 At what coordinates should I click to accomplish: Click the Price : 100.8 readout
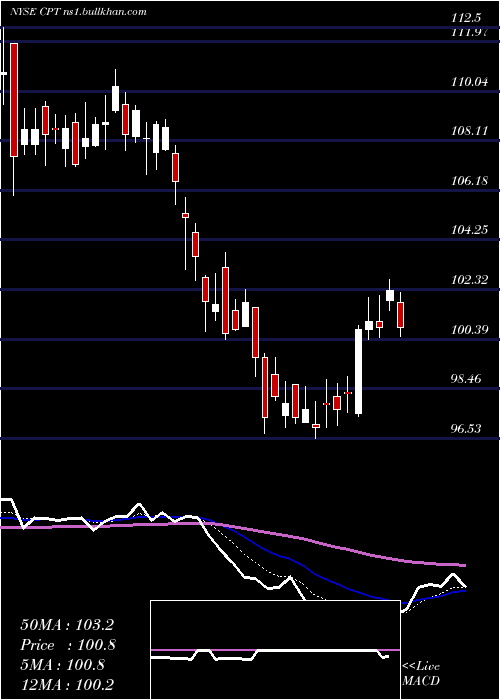pos(68,644)
